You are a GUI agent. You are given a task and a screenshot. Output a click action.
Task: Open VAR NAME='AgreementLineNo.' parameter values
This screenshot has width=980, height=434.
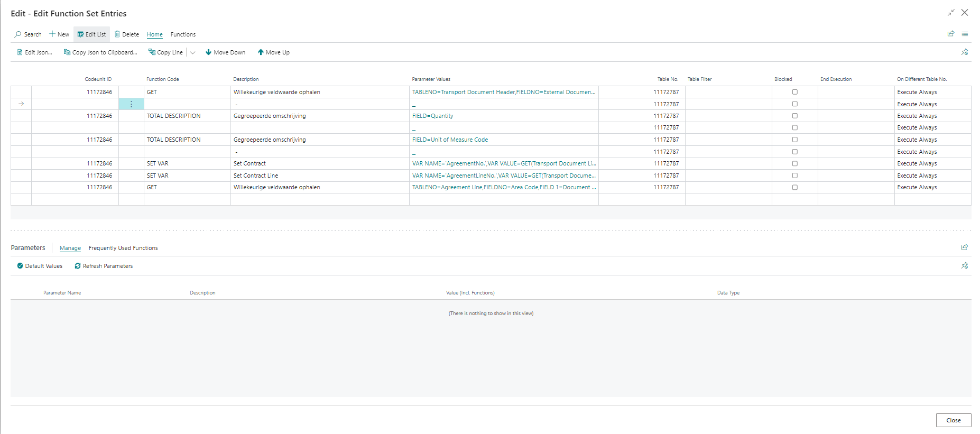pyautogui.click(x=504, y=176)
